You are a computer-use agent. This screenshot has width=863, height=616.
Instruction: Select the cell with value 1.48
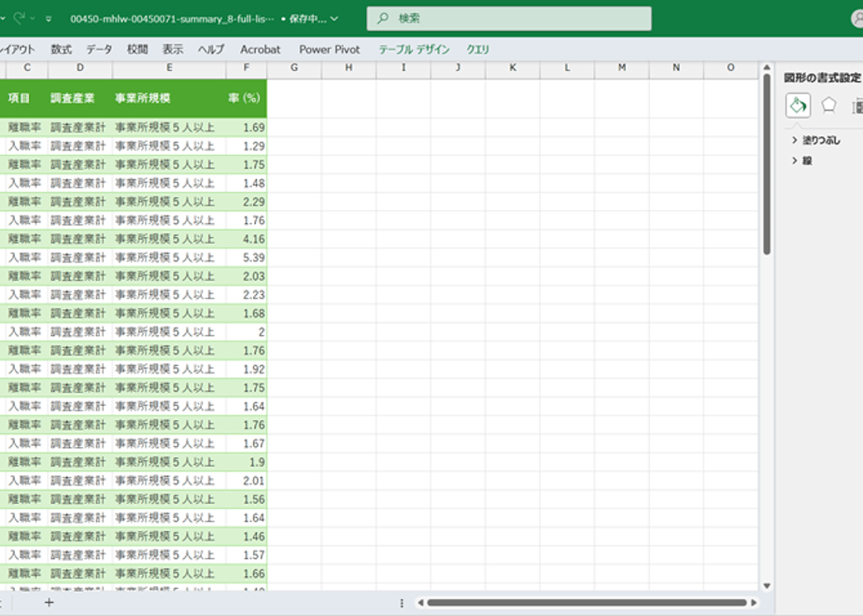(246, 183)
